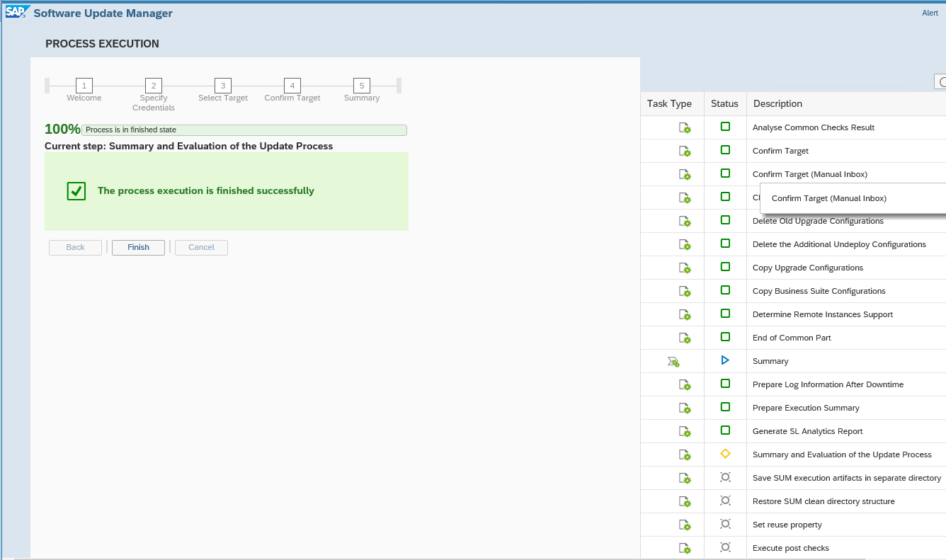Select 'Analyse Common Checks Result' description
Viewport: 946px width, 560px height.
pyautogui.click(x=814, y=128)
